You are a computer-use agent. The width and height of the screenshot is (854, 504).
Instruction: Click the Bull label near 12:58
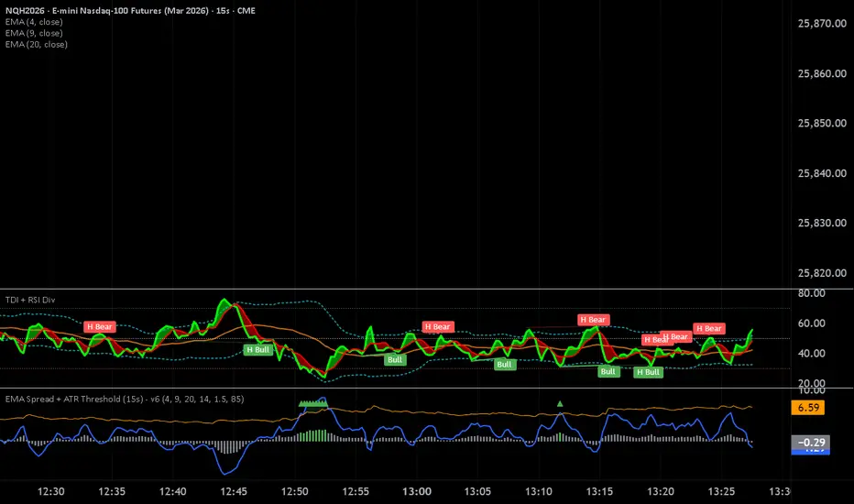[395, 359]
